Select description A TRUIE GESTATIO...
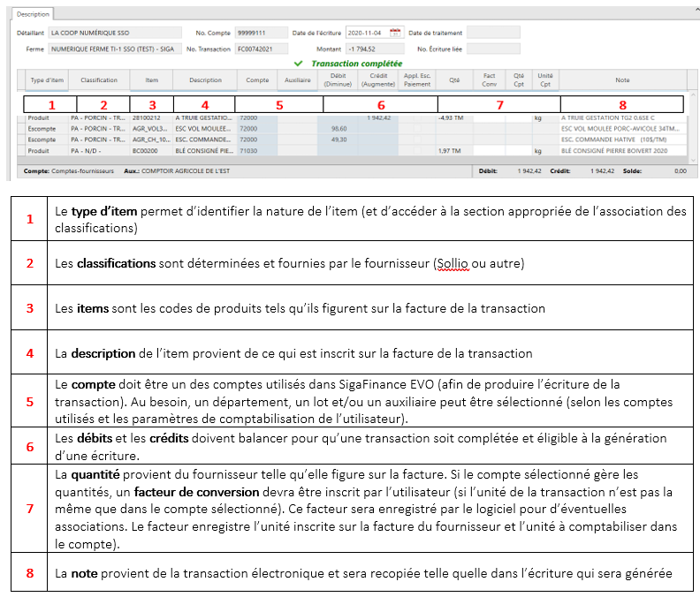The height and width of the screenshot is (597, 700). point(204,117)
